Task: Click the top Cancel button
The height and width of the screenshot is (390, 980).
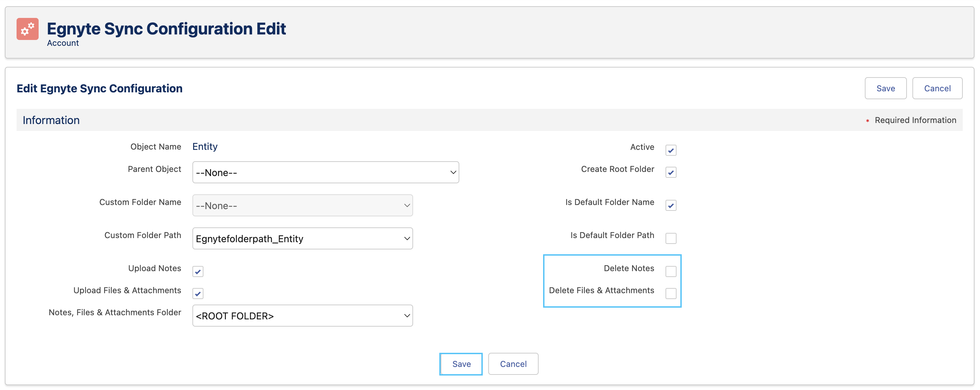Action: coord(937,88)
